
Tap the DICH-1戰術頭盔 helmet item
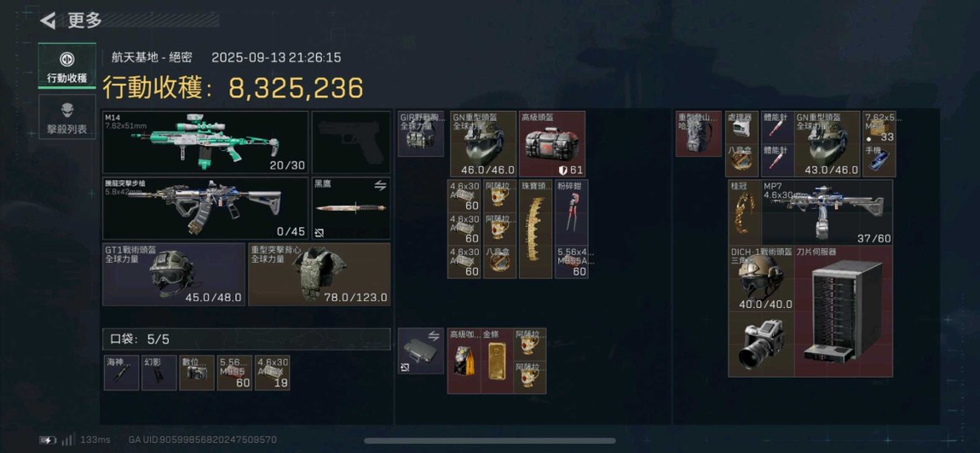[x=761, y=278]
